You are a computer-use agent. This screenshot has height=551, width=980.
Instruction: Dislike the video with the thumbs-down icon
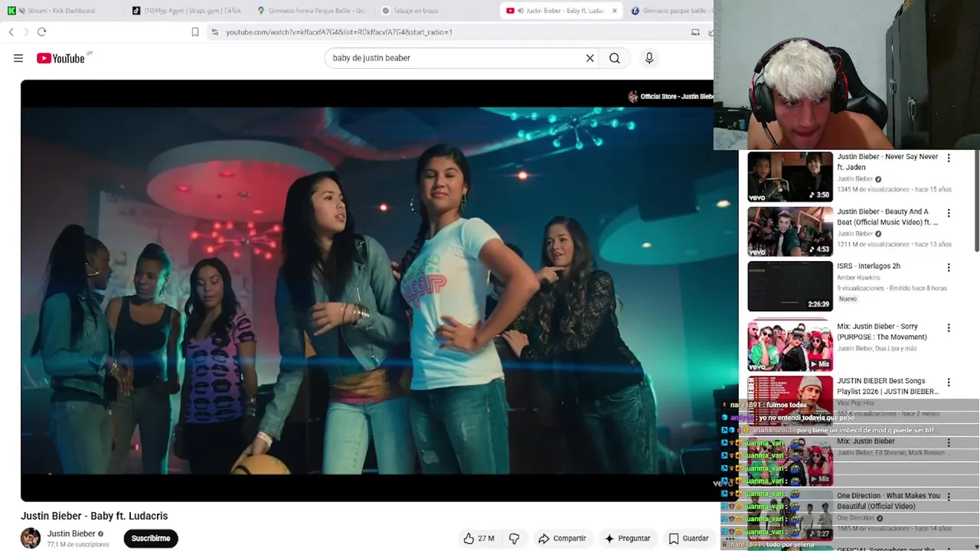[x=514, y=538]
